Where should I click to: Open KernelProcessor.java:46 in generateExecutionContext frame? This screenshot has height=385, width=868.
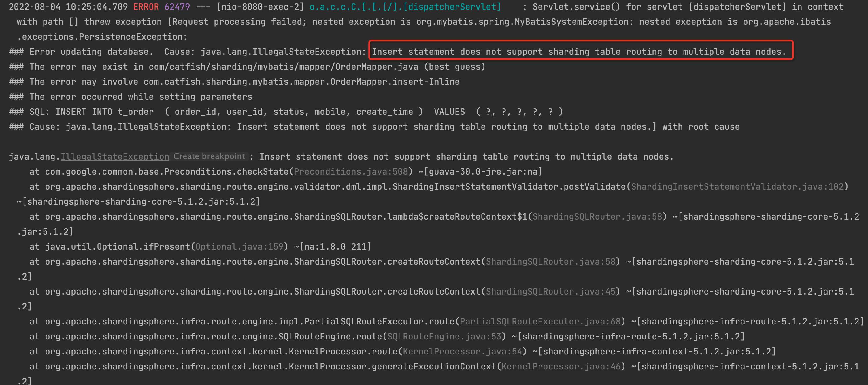[561, 367]
